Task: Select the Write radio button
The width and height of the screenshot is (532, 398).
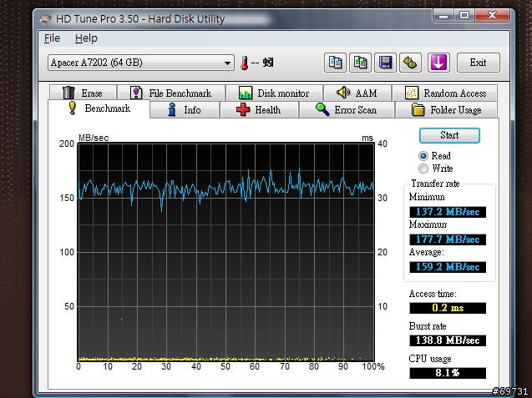Action: 423,169
